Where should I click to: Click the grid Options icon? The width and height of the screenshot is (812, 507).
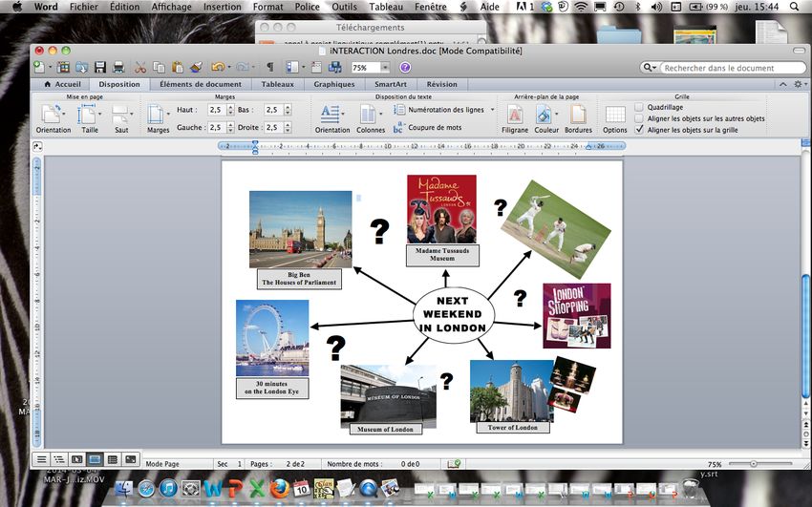pos(615,115)
